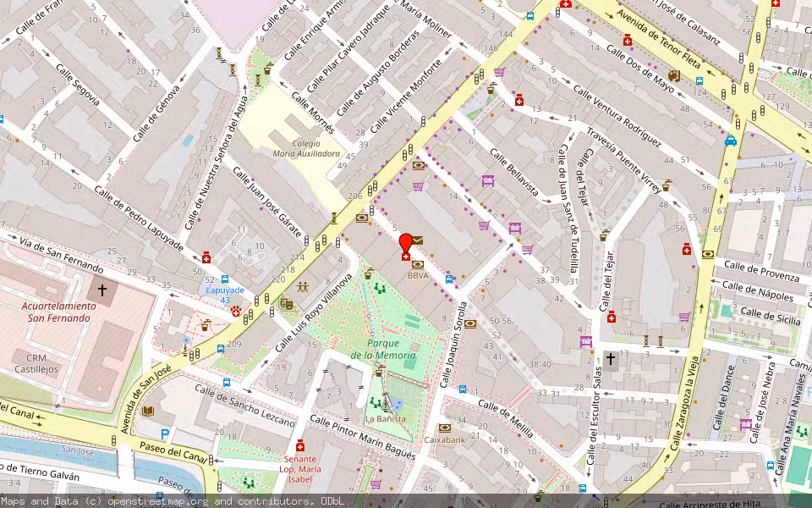The width and height of the screenshot is (812, 508).
Task: Click pharmacy icon west of Calle de Provenza bank
Action: pyautogui.click(x=687, y=249)
